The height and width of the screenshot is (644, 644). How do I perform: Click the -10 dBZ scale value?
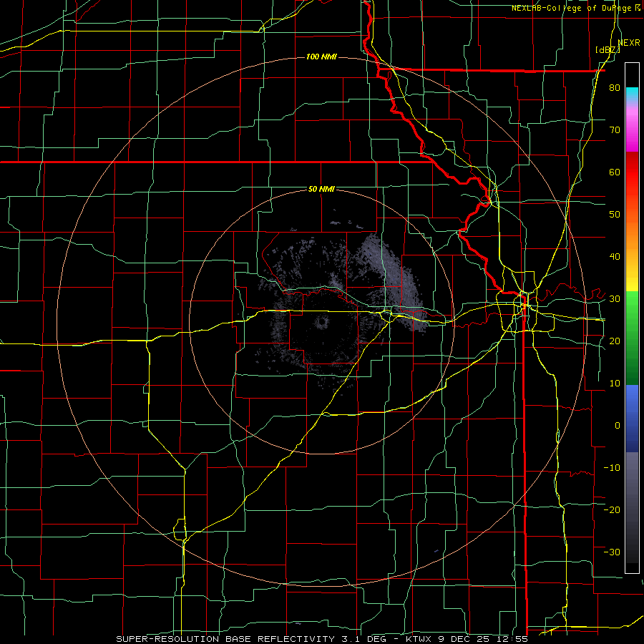[x=612, y=468]
